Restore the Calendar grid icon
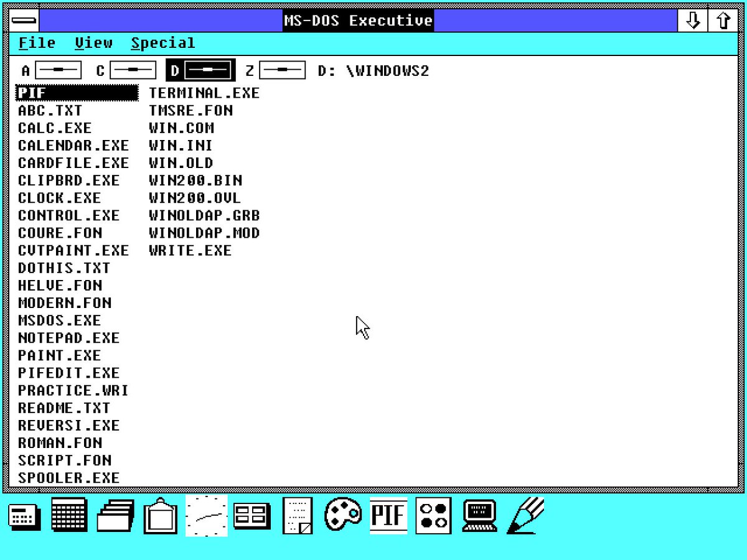Screen dimensions: 747x560 click(x=68, y=515)
